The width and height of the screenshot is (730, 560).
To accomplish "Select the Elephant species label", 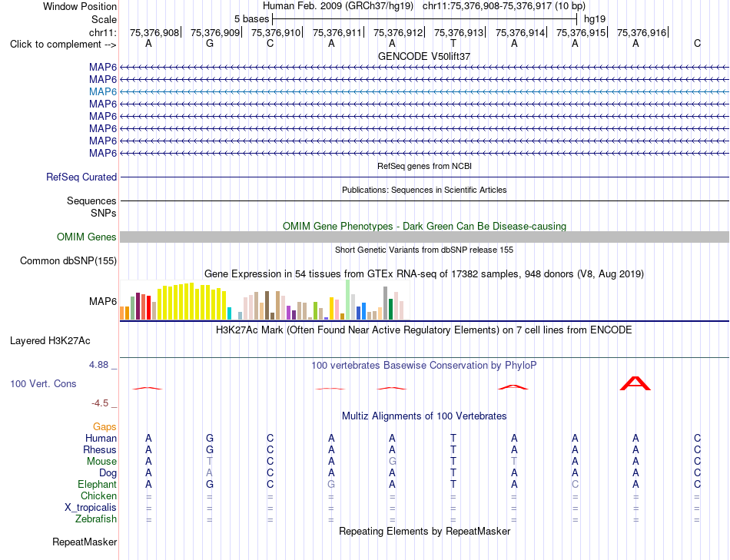I will click(98, 484).
